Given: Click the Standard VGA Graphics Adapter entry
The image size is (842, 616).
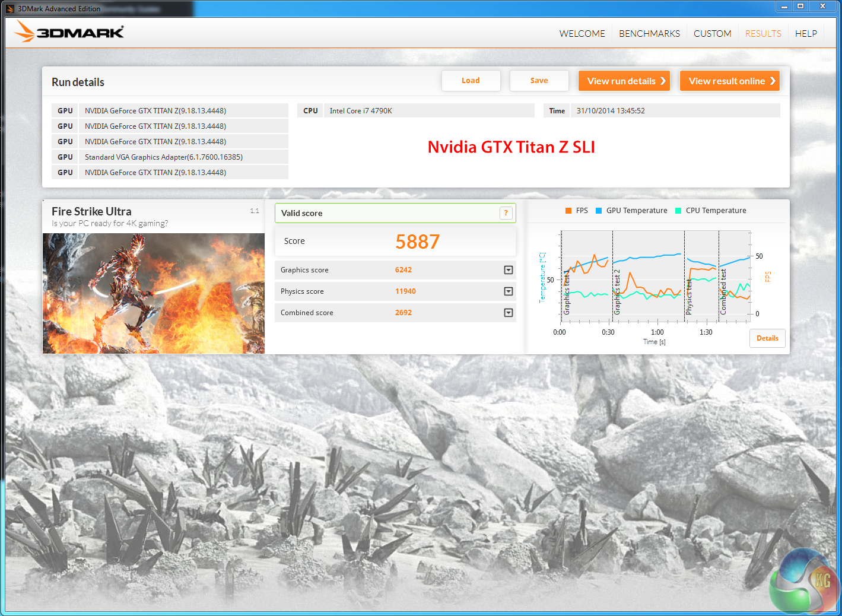Looking at the screenshot, I should pos(170,157).
